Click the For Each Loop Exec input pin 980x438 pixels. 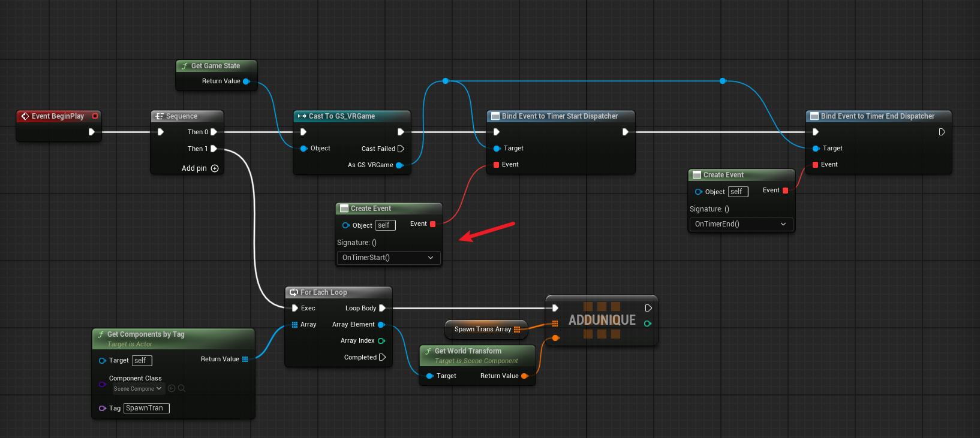click(294, 308)
